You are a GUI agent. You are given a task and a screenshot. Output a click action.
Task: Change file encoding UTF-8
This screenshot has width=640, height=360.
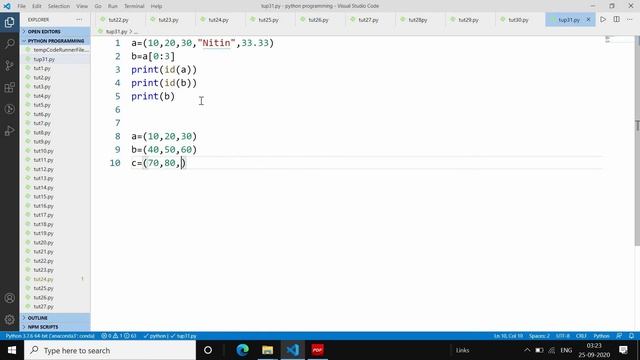pos(562,336)
